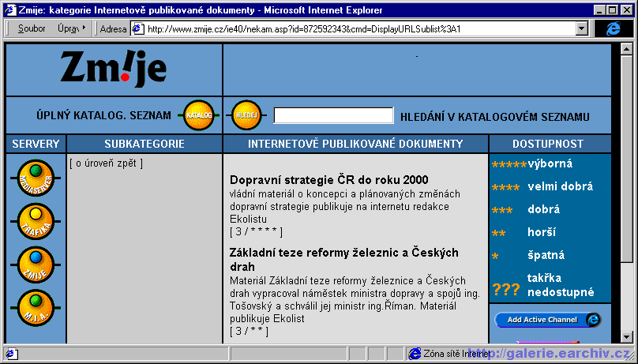The image size is (638, 364).
Task: Click 'Zóna sítě Internet' status text
Action: [x=456, y=354]
